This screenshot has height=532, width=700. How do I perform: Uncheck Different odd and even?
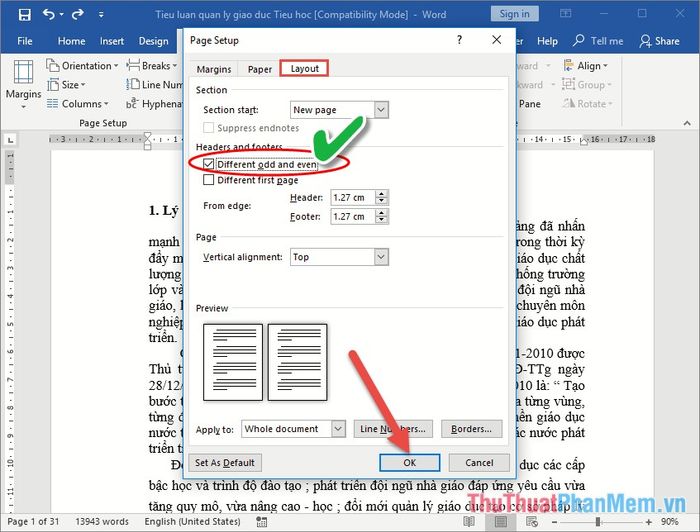pyautogui.click(x=208, y=164)
